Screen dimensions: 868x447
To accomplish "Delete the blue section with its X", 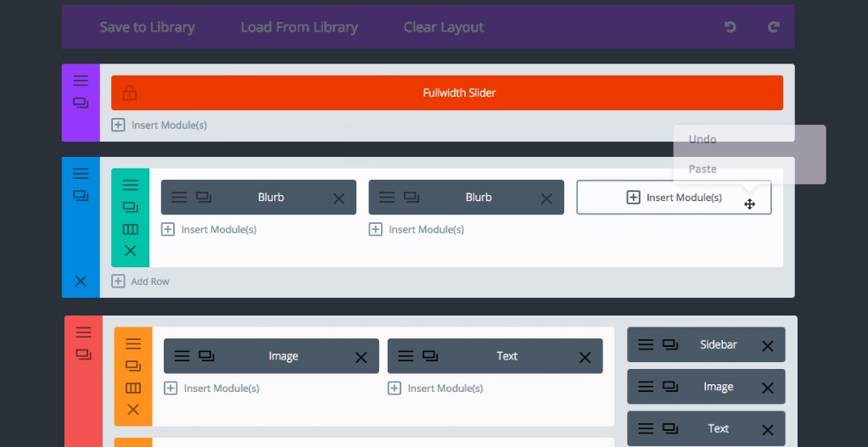I will click(81, 281).
